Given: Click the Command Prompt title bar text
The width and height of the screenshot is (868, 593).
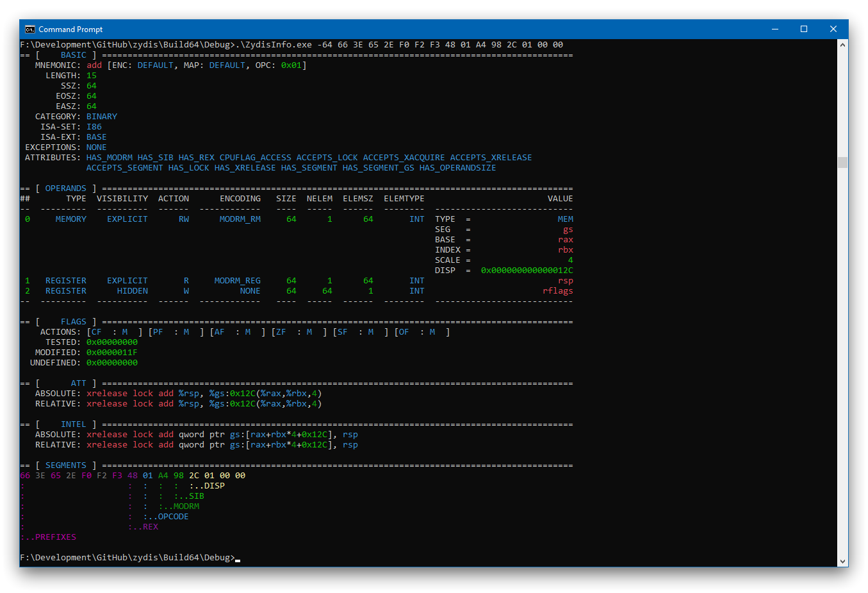Looking at the screenshot, I should [x=70, y=29].
